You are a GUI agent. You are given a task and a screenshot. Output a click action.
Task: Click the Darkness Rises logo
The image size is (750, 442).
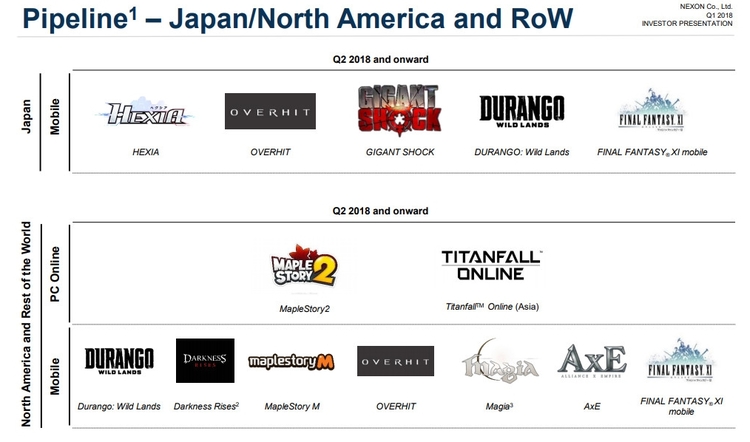[x=205, y=361]
